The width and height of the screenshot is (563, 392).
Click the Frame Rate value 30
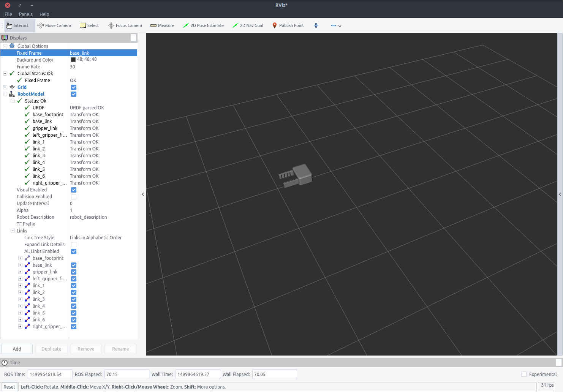coord(73,66)
